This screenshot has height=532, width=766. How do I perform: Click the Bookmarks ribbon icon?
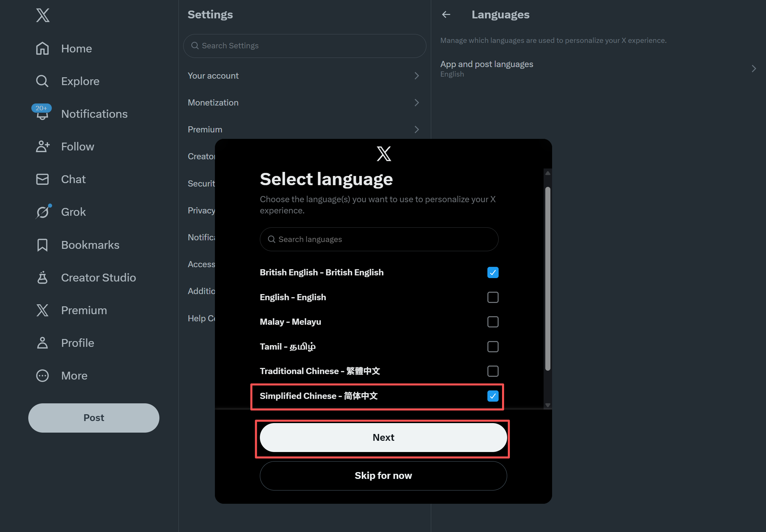pos(43,245)
